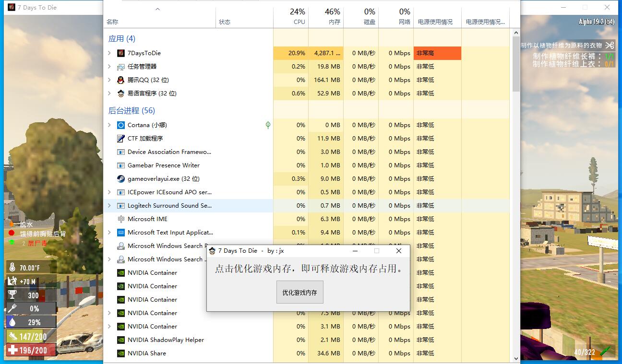622x364 pixels.
Task: Click the 腾讯QQ penguin icon
Action: [x=121, y=80]
